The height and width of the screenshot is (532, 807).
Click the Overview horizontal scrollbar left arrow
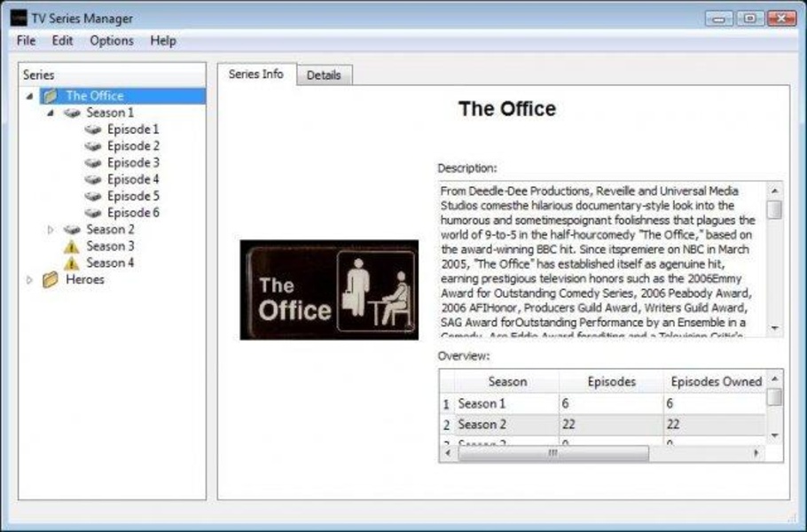click(x=448, y=453)
